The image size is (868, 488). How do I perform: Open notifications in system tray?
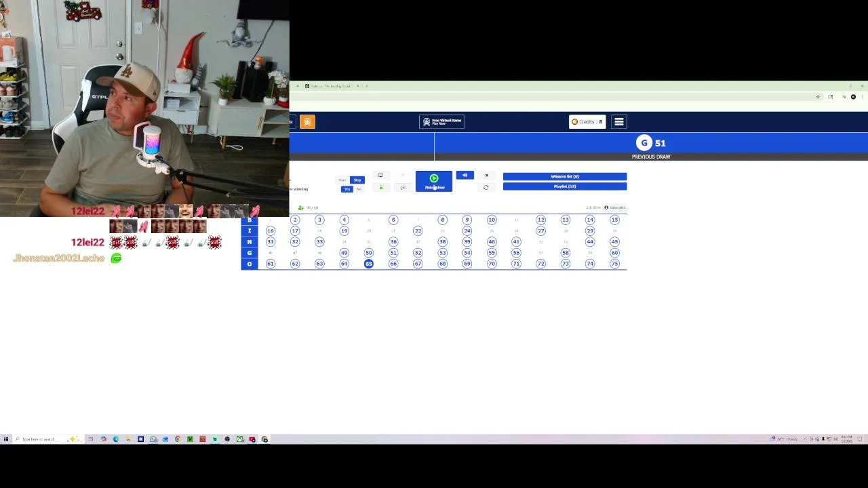click(x=861, y=439)
